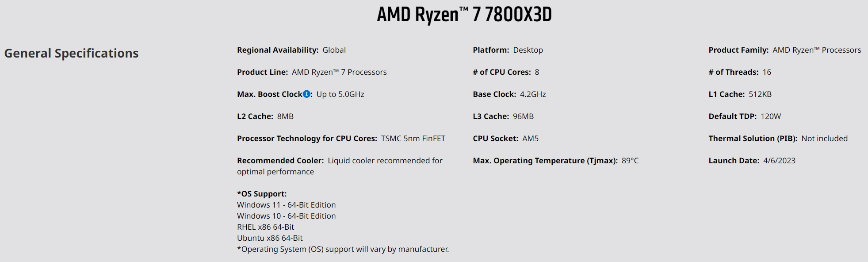Click the Base Clock 4.2GHz value

(x=533, y=94)
